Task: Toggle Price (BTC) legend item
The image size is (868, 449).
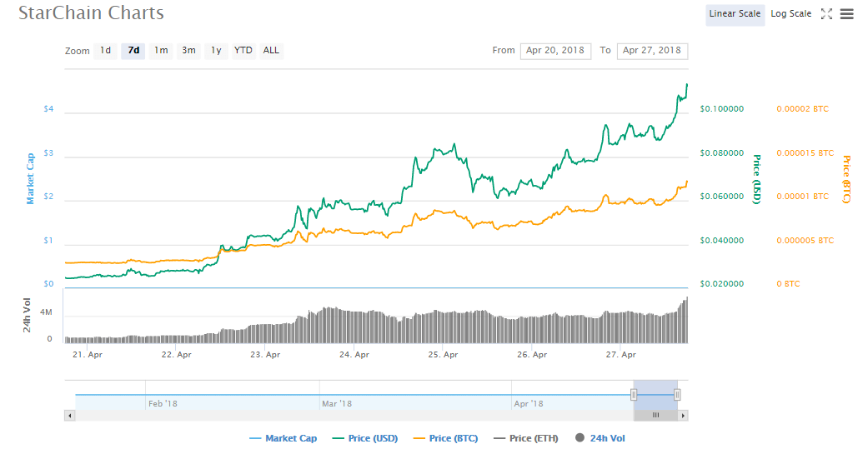Action: click(x=445, y=438)
